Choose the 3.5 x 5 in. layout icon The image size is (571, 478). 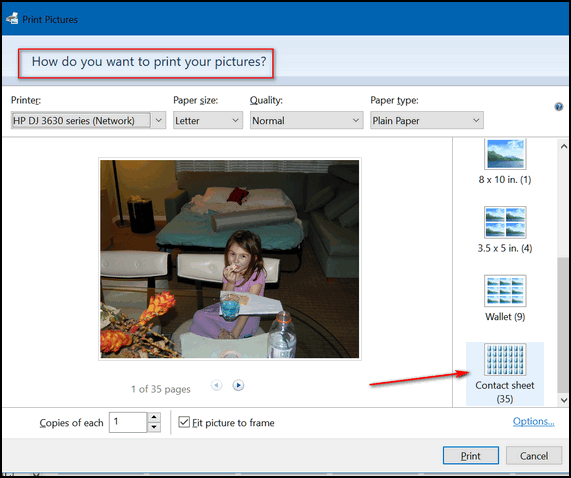click(x=505, y=222)
